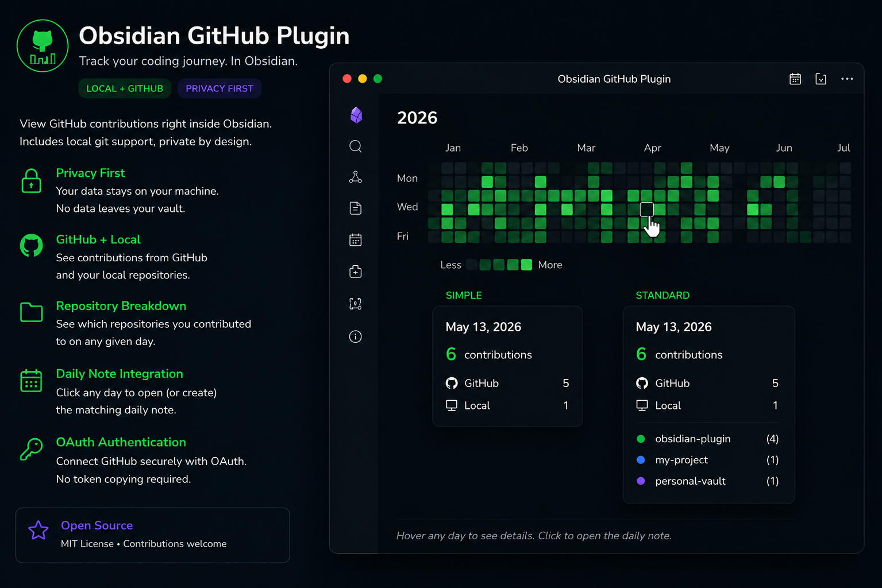
Task: Click the bracketed frame icon in the sidebar
Action: click(356, 304)
